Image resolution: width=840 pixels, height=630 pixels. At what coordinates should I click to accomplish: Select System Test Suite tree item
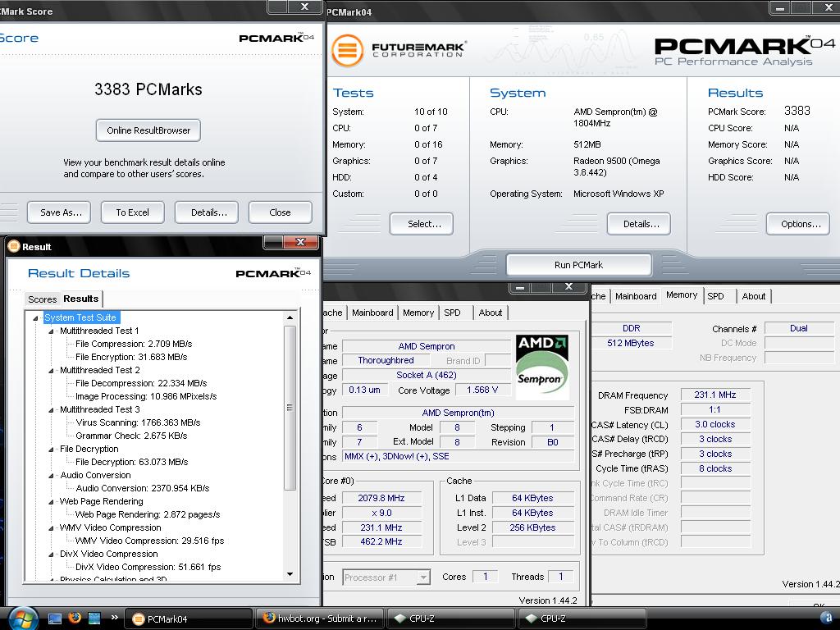tap(80, 317)
